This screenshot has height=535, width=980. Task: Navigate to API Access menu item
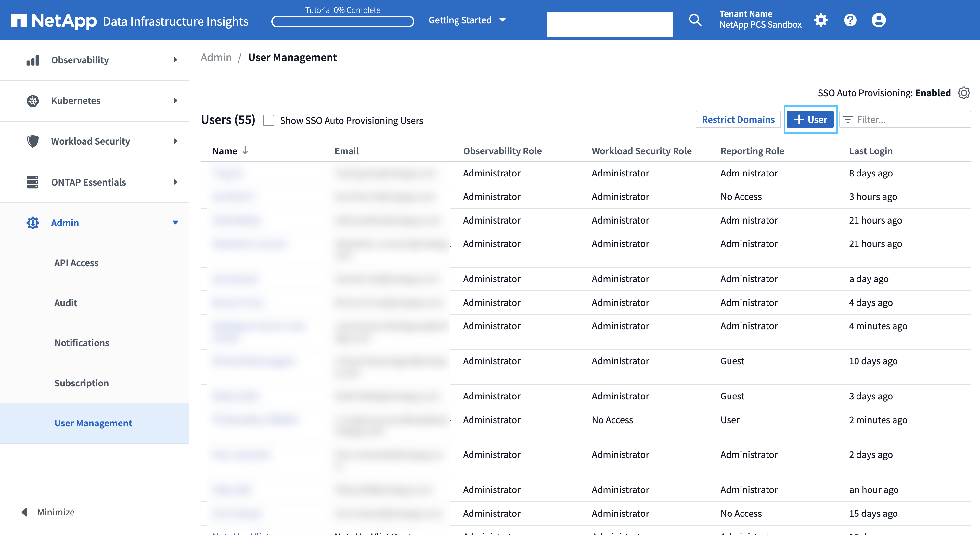click(x=76, y=262)
